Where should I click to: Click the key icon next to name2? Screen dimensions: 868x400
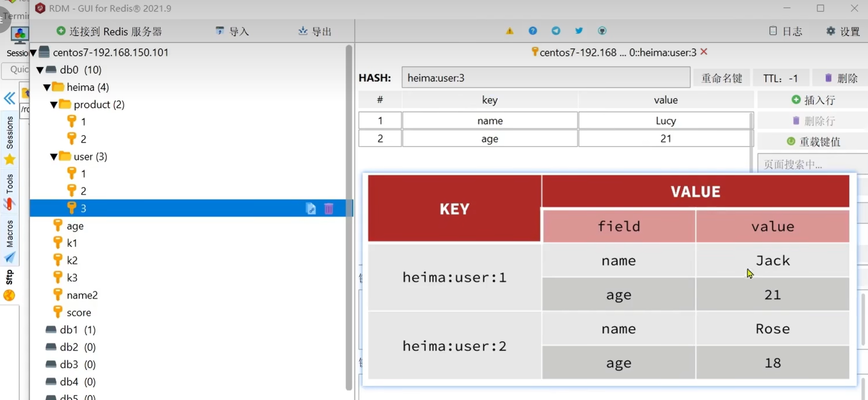click(x=58, y=295)
